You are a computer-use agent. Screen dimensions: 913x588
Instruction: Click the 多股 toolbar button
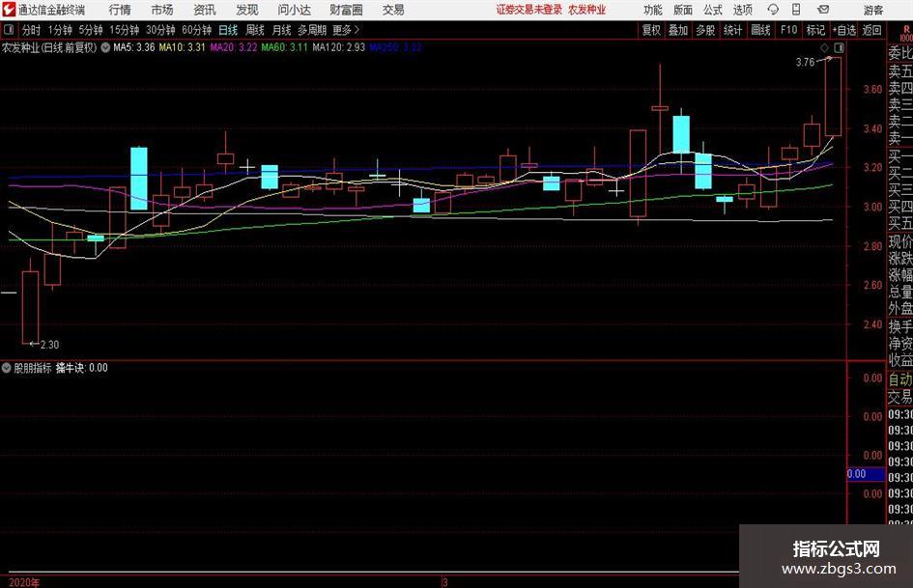pos(705,30)
